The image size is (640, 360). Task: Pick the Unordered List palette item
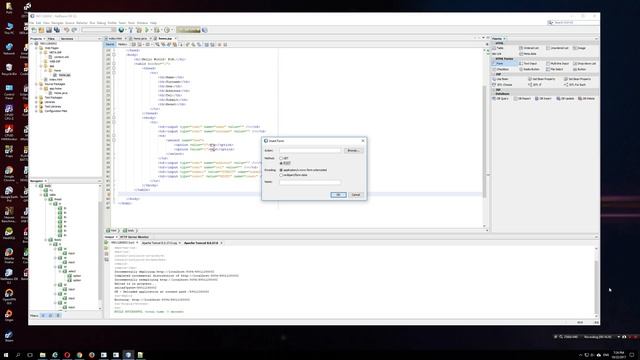tap(557, 48)
